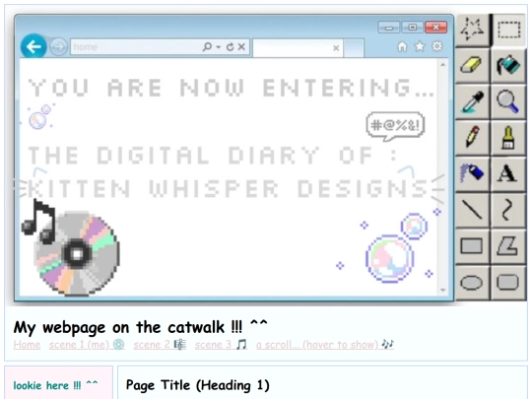Click 'a scroll... (hover to show)' link

(x=325, y=345)
